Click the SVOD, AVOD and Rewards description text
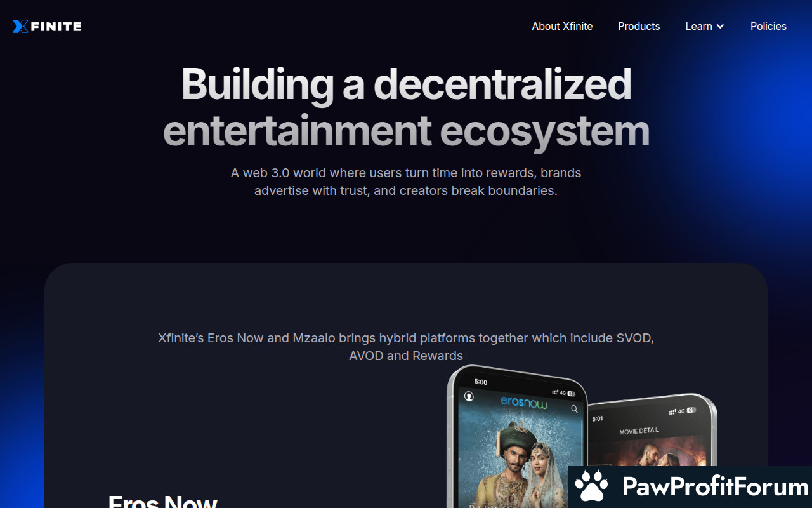Image resolution: width=812 pixels, height=508 pixels. (x=406, y=347)
